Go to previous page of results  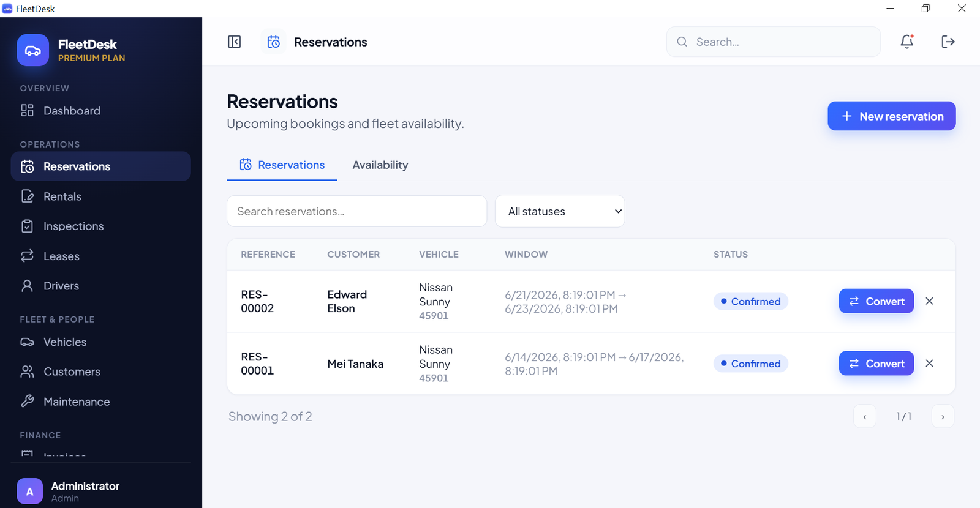pyautogui.click(x=865, y=417)
